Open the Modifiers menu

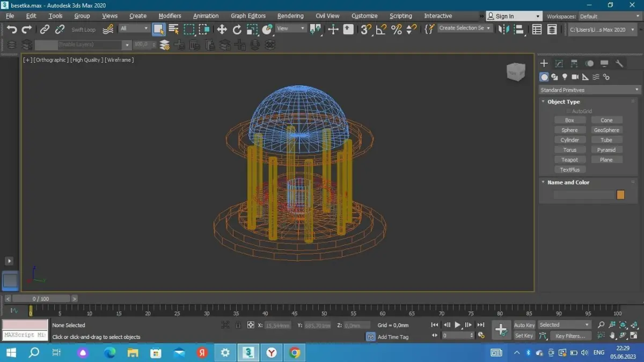(x=170, y=16)
